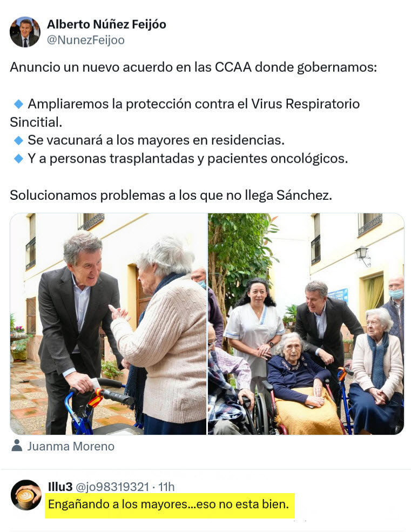Select the highlighted reply text about mayores
This screenshot has height=532, width=411.
(169, 504)
